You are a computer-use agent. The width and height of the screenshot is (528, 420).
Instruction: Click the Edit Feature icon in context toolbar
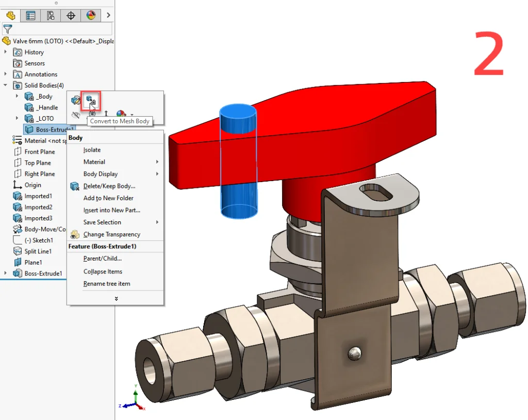(76, 100)
